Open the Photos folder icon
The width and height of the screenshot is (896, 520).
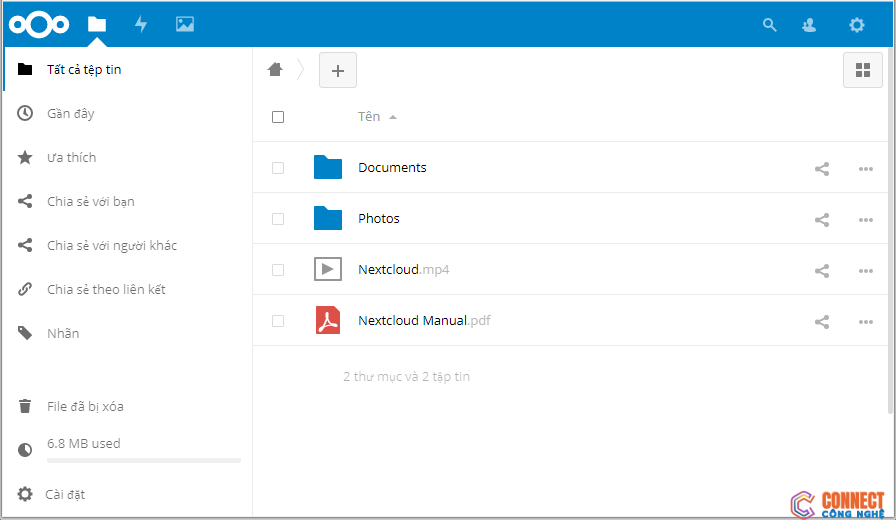click(328, 218)
